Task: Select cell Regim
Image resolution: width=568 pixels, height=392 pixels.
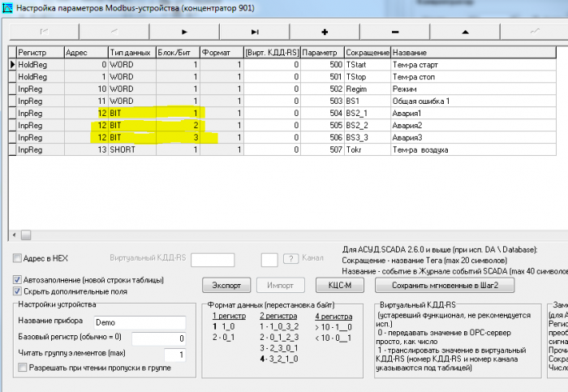Action: tap(368, 88)
